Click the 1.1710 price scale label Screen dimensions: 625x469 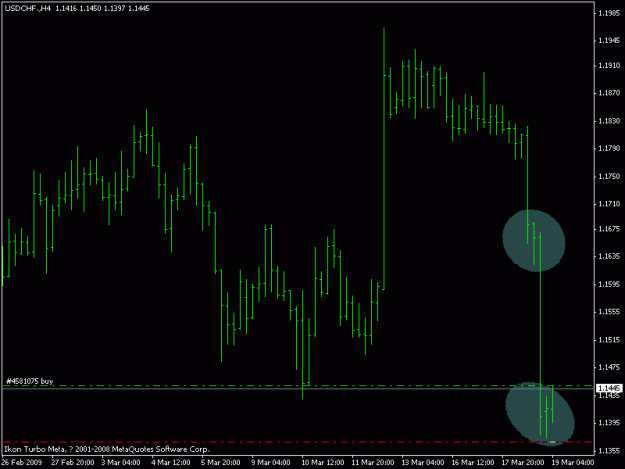pyautogui.click(x=609, y=204)
